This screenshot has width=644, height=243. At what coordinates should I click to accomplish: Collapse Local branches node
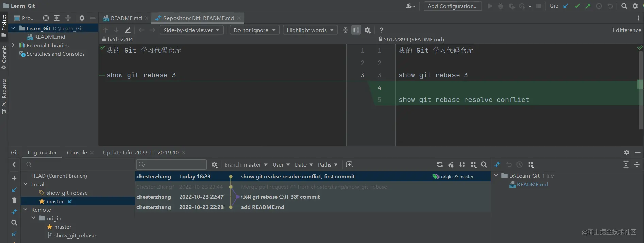pyautogui.click(x=26, y=184)
